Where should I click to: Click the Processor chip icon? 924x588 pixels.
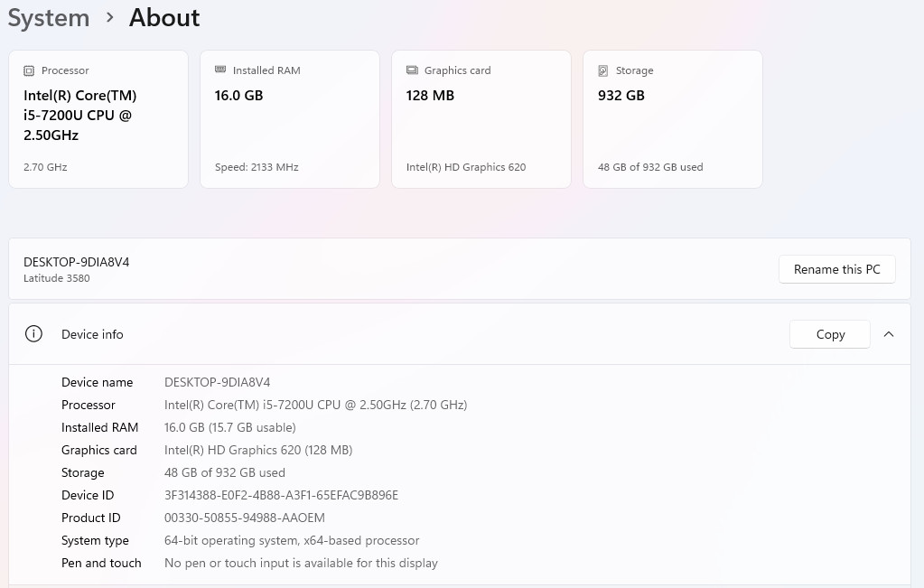pyautogui.click(x=29, y=70)
